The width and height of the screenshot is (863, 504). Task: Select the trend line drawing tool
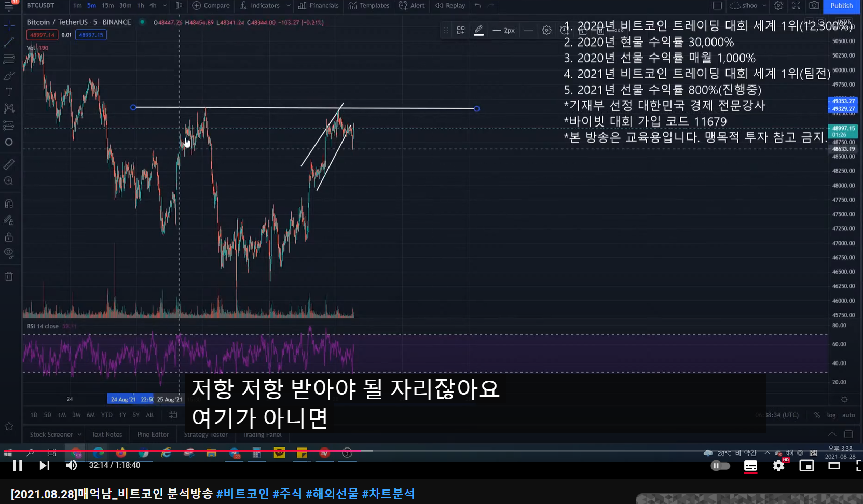[x=9, y=43]
